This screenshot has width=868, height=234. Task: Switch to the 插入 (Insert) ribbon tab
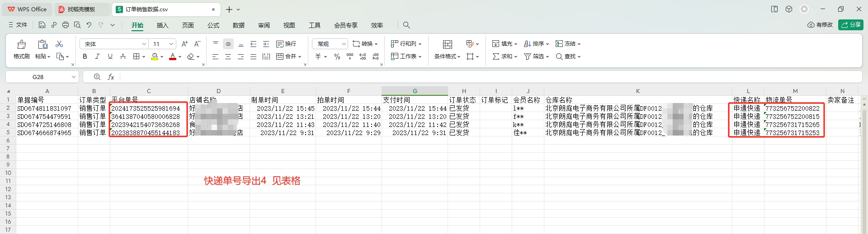(x=162, y=25)
